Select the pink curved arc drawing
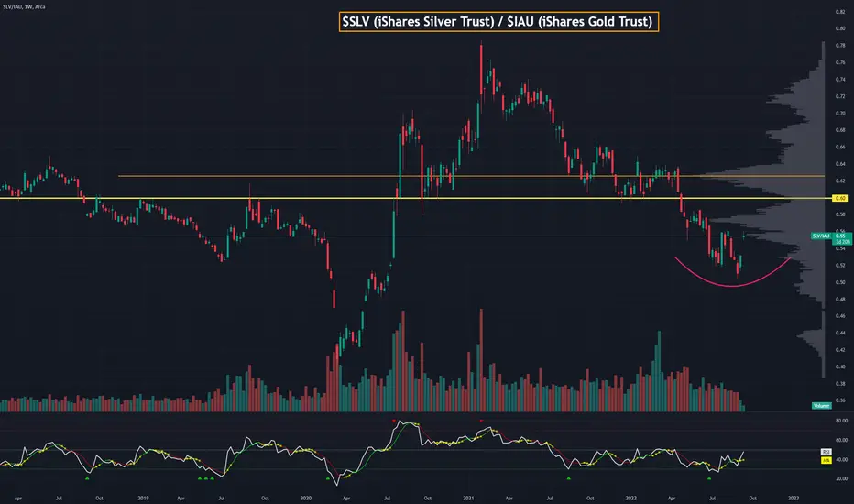Screen dimensions: 854x504 pos(732,285)
